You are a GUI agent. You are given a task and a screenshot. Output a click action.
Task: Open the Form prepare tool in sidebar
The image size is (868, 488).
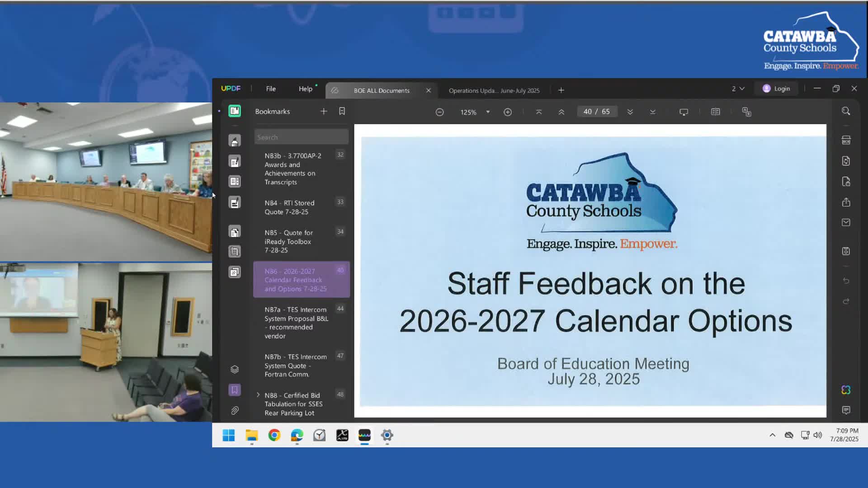pos(235,203)
